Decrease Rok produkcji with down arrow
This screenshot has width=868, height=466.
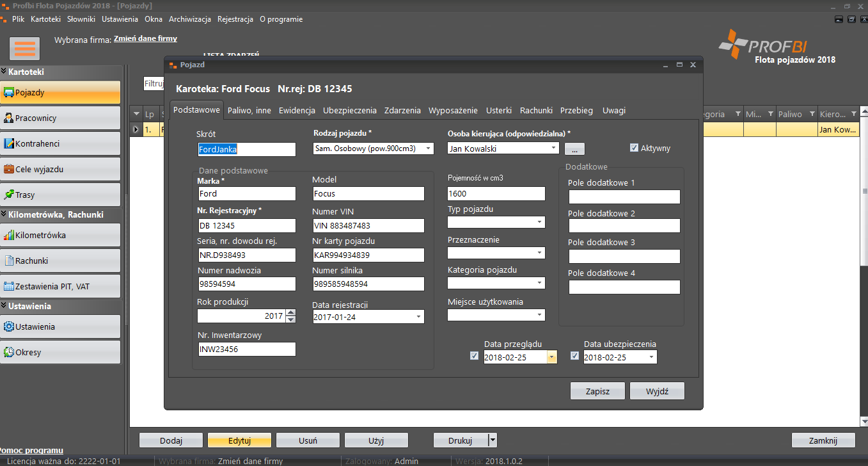pos(291,319)
